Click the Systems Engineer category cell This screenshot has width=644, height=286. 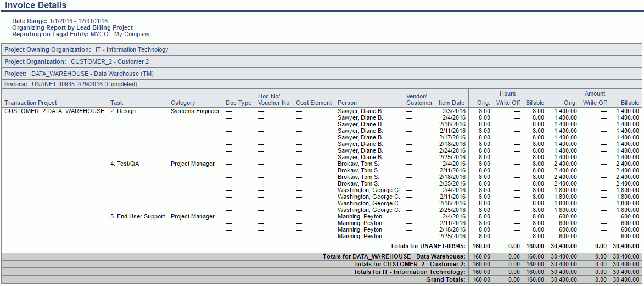[195, 111]
